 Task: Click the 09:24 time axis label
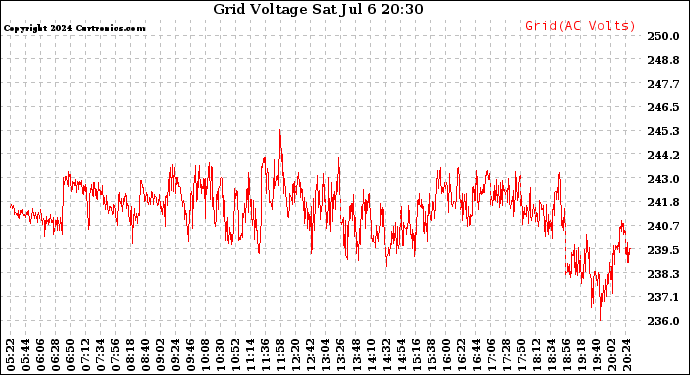pyautogui.click(x=176, y=355)
